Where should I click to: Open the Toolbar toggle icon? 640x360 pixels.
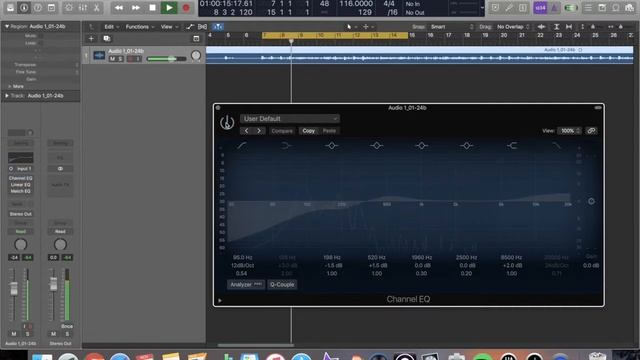[51, 7]
